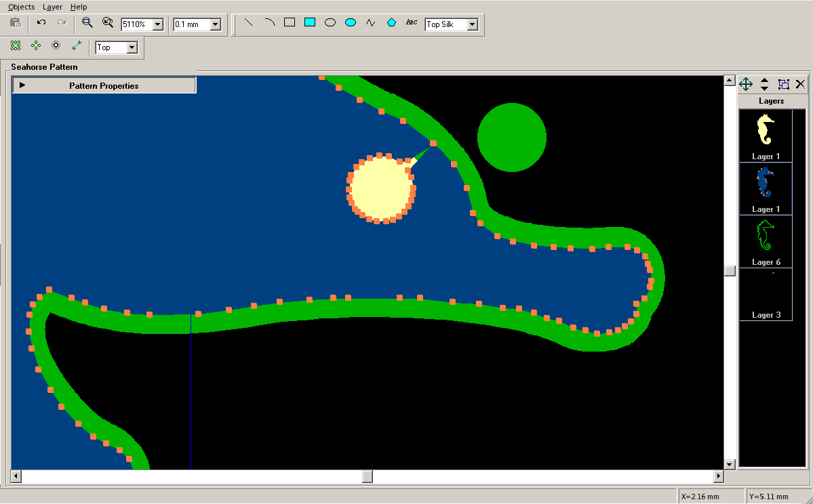813x504 pixels.
Task: Select the zigzag polyline tool
Action: (371, 22)
